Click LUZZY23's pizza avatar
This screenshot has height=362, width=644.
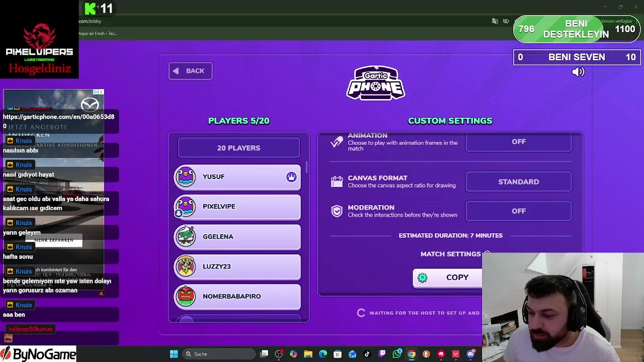click(186, 266)
